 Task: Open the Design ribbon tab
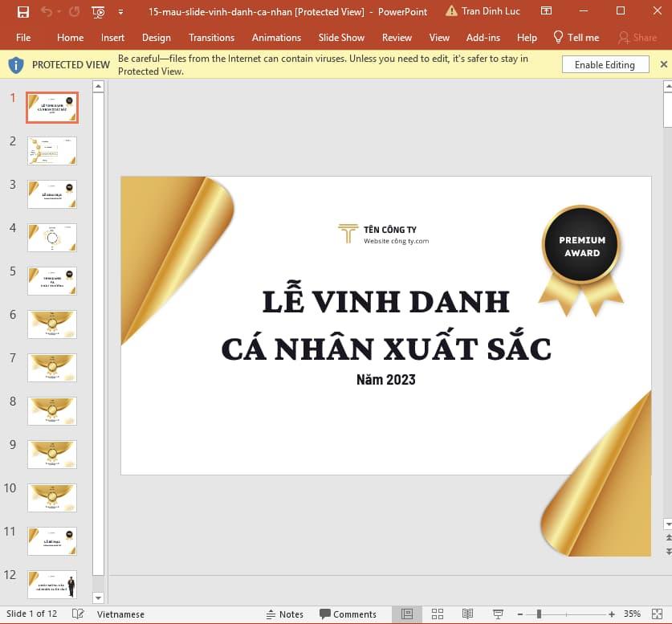(156, 37)
